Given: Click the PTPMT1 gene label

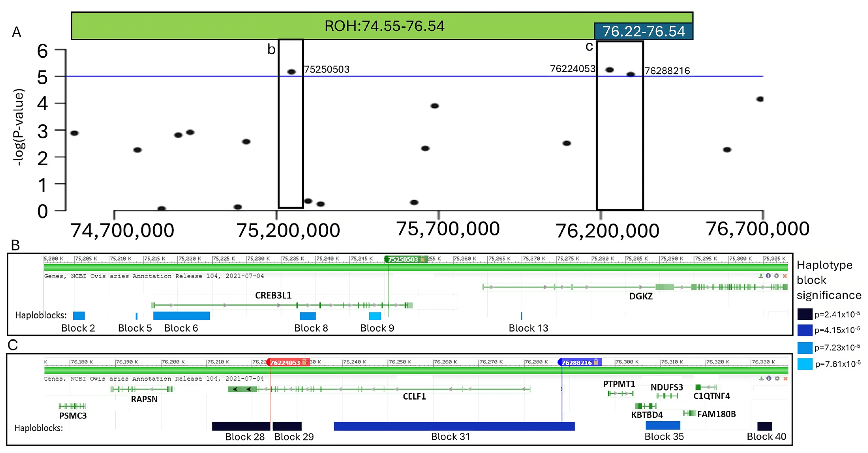Looking at the screenshot, I should pyautogui.click(x=619, y=384).
